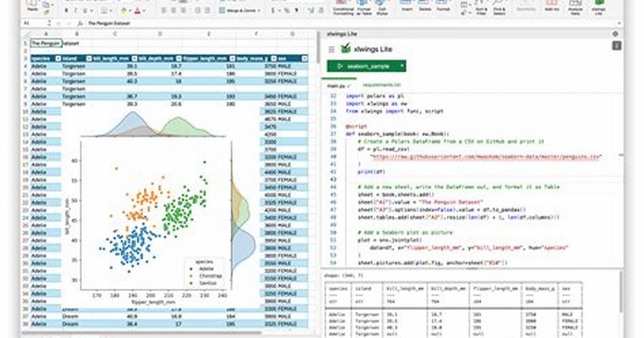Apply the red Font Color icon
Image resolution: width=644 pixels, height=338 pixels.
click(138, 11)
